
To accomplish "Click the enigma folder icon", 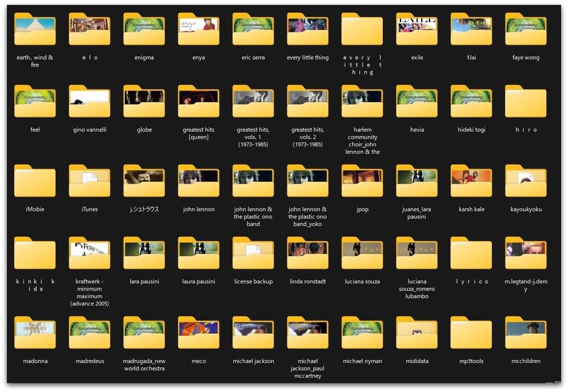I will 144,29.
